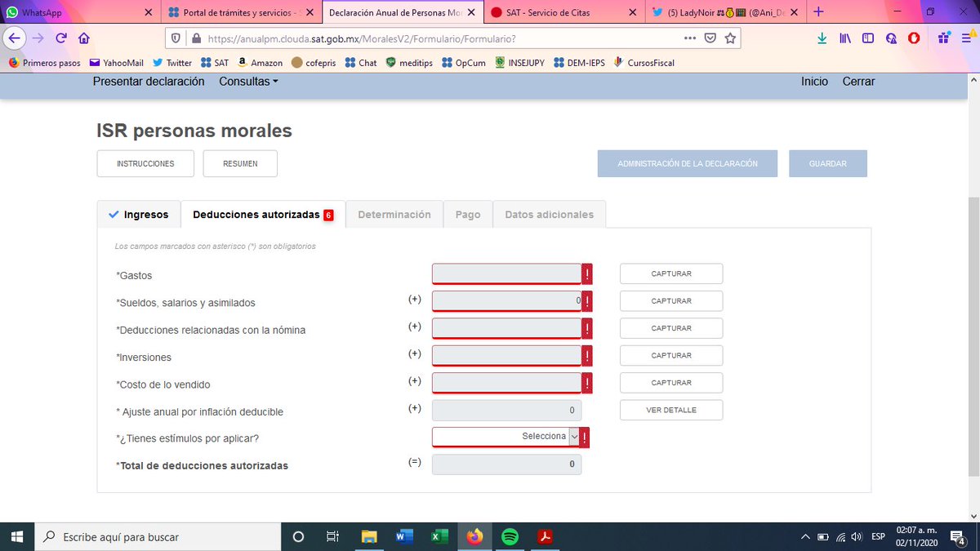
Task: Click the Gastos input field
Action: point(507,273)
